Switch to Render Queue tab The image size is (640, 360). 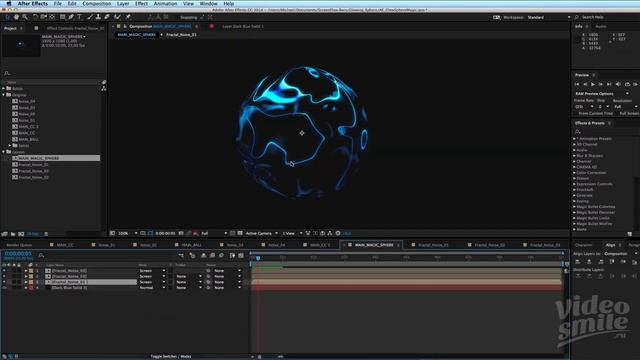pyautogui.click(x=19, y=245)
